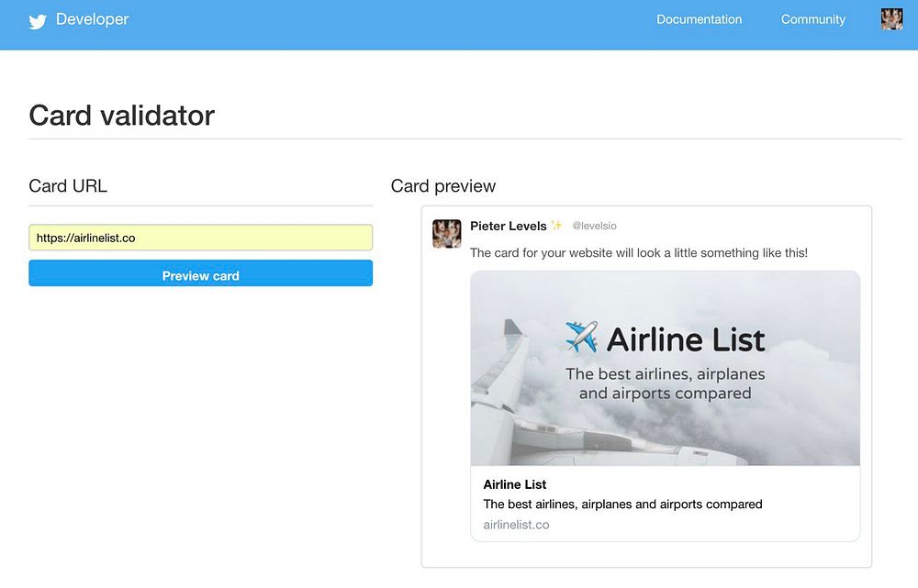This screenshot has height=588, width=918.
Task: Select the card description about airports compared
Action: click(622, 505)
